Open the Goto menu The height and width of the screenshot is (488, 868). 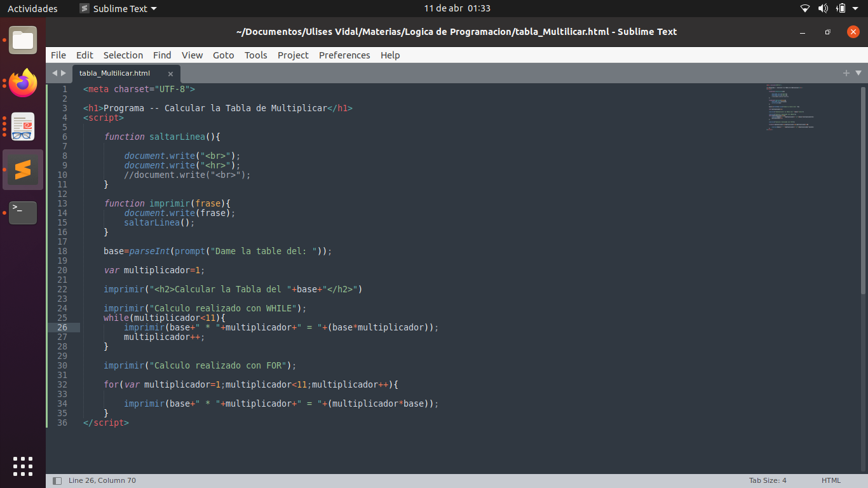pos(224,55)
